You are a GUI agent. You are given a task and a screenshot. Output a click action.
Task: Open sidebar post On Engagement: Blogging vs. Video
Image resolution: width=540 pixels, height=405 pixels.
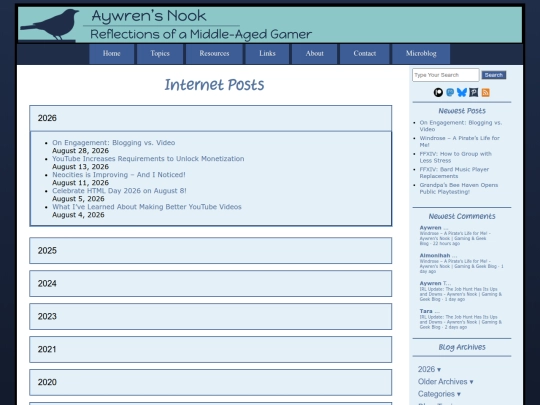click(x=460, y=126)
